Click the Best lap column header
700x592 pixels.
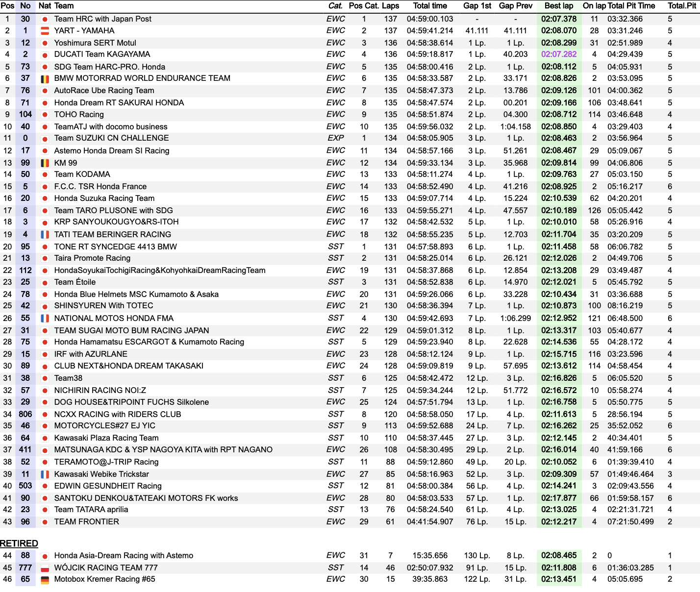(559, 6)
